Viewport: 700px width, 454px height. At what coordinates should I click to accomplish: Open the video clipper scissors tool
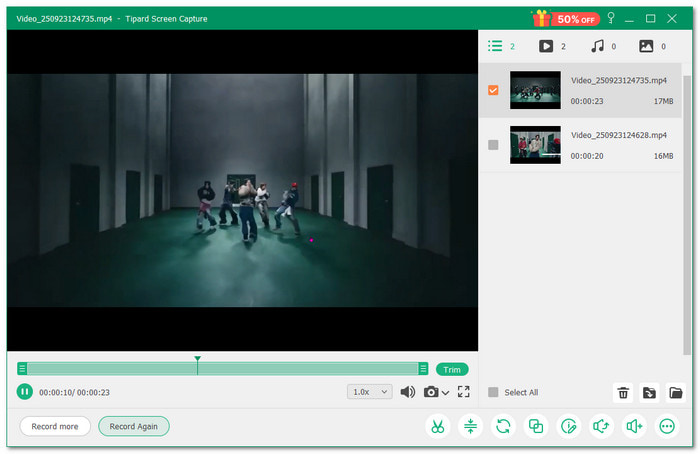click(438, 426)
